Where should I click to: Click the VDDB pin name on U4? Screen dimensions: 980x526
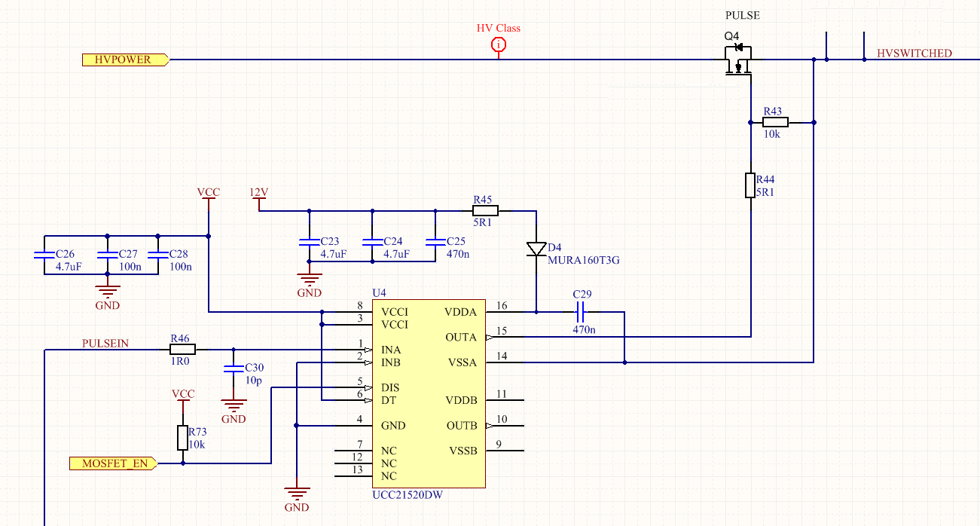461,400
